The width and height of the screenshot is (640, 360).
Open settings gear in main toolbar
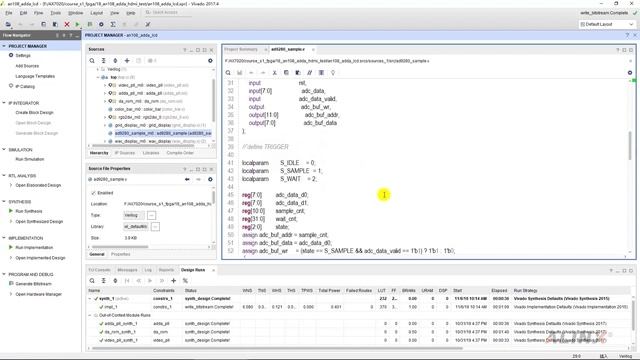tap(101, 24)
